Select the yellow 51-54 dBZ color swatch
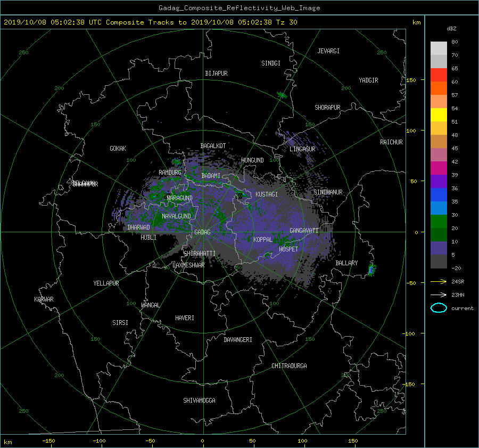This screenshot has height=448, width=479. 439,115
